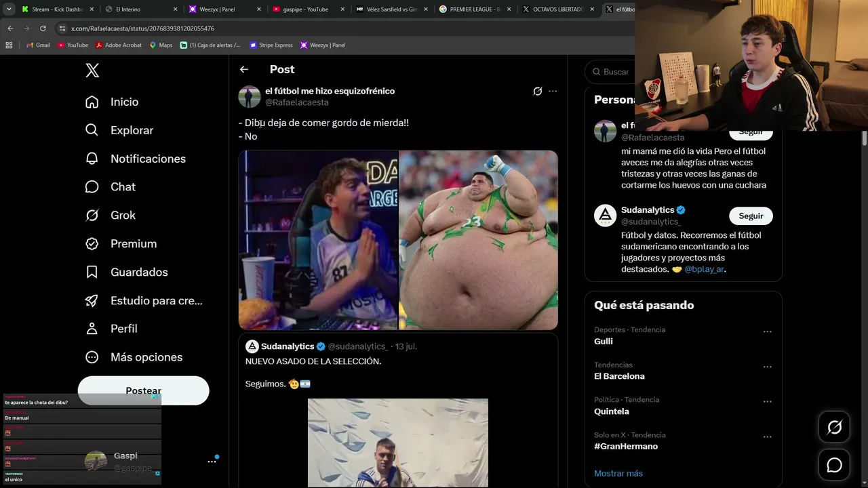Image resolution: width=868 pixels, height=488 pixels.
Task: Open the Quintela trending topic
Action: [x=612, y=411]
